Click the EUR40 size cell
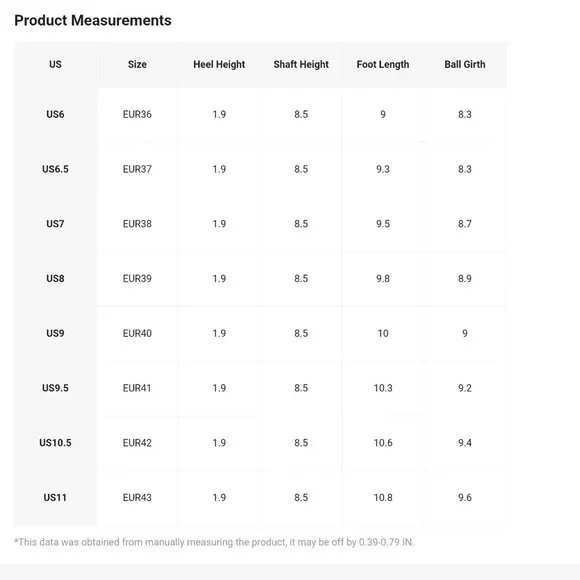The height and width of the screenshot is (580, 580). point(137,333)
